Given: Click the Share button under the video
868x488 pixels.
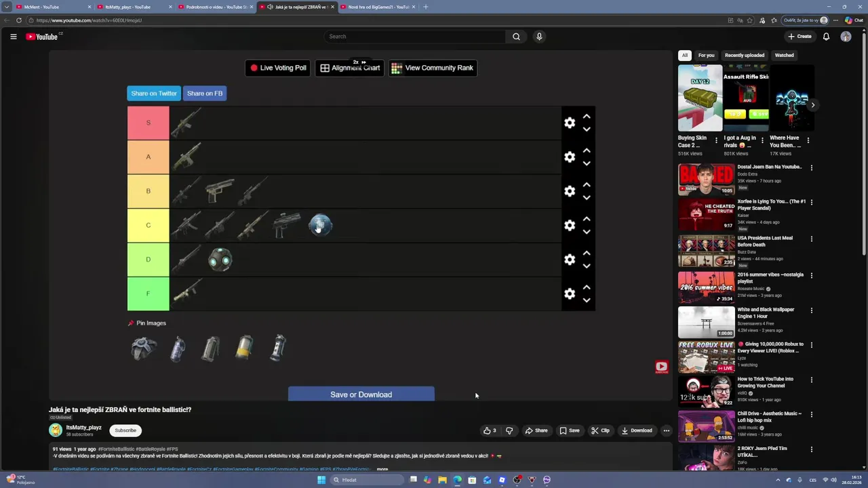Looking at the screenshot, I should click(536, 430).
